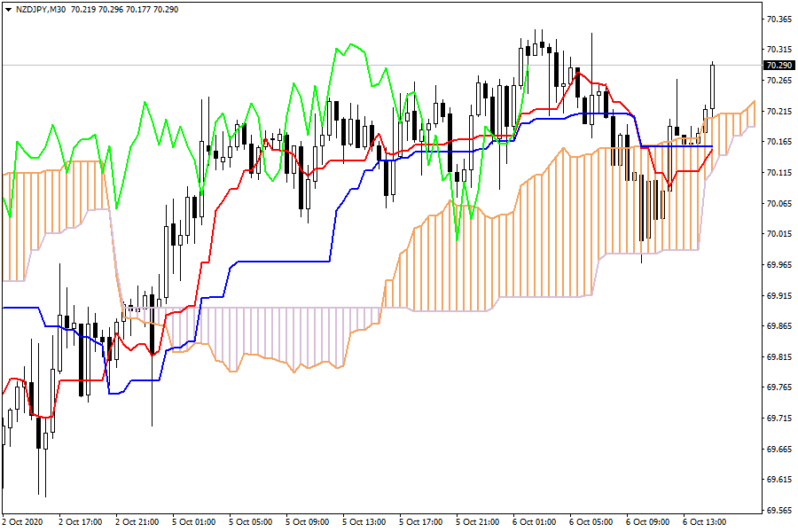This screenshot has height=532, width=798.
Task: Click the dropdown arrow beside NZDJPY,M30
Action: 8,9
